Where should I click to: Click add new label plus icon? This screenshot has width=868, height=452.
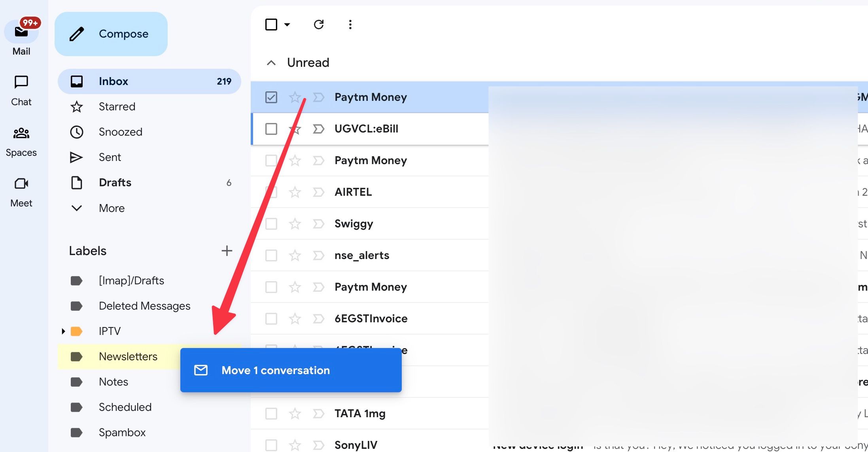point(227,250)
